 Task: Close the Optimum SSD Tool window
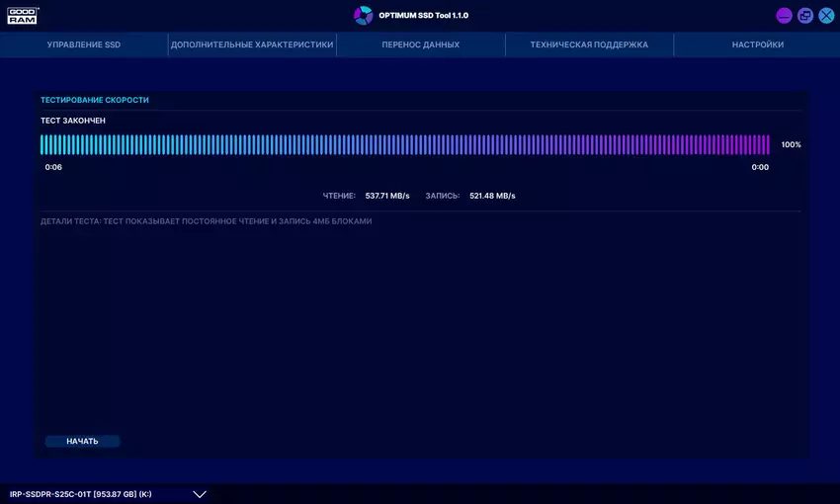[826, 16]
